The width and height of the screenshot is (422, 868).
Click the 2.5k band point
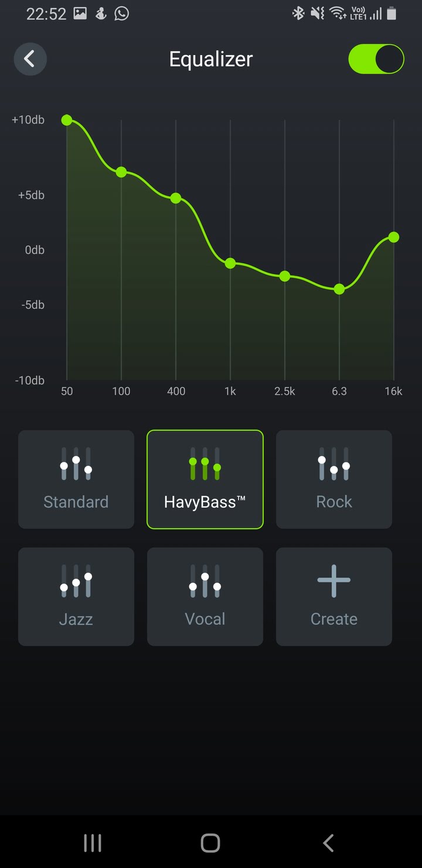[x=285, y=276]
